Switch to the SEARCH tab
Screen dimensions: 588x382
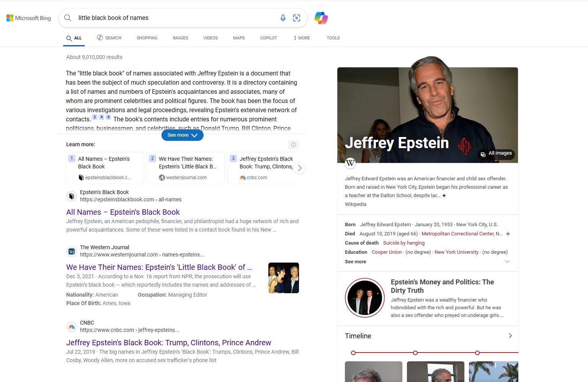point(109,38)
